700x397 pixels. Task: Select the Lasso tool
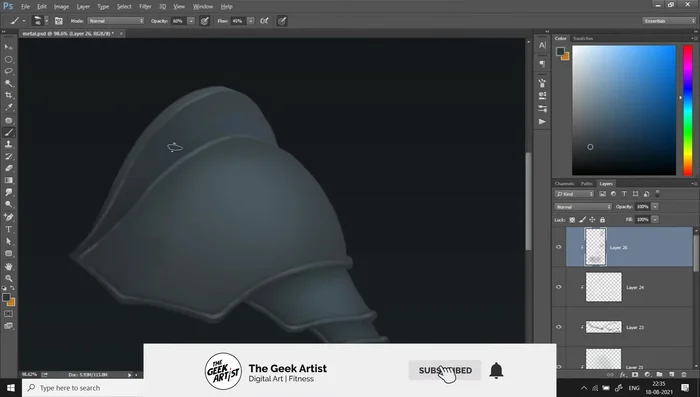(x=8, y=71)
